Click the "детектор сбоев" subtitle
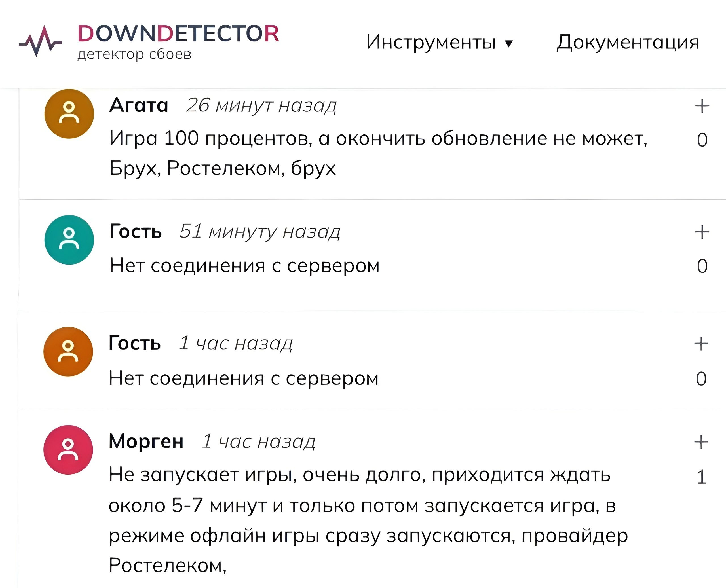 click(x=134, y=54)
